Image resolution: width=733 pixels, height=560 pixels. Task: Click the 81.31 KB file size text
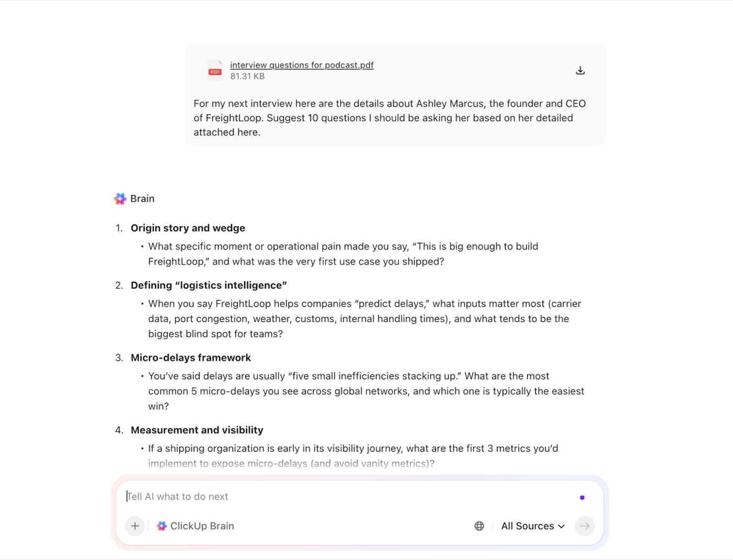[247, 76]
